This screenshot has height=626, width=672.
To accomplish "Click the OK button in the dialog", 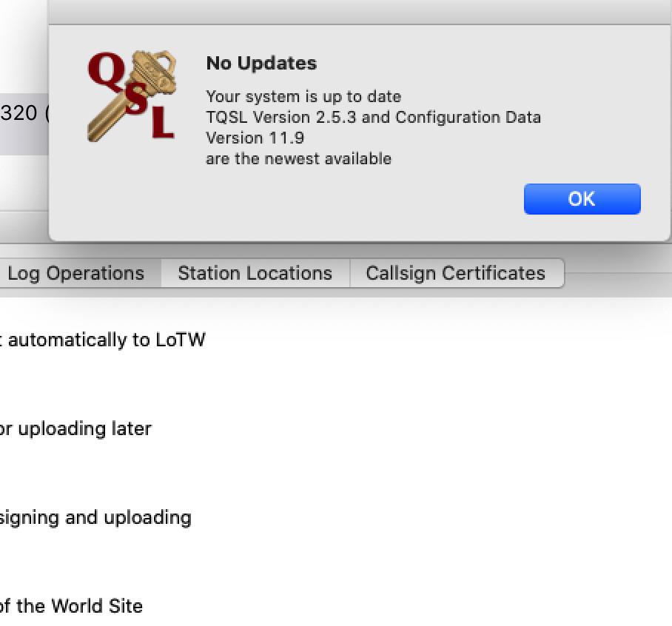I will 582,199.
